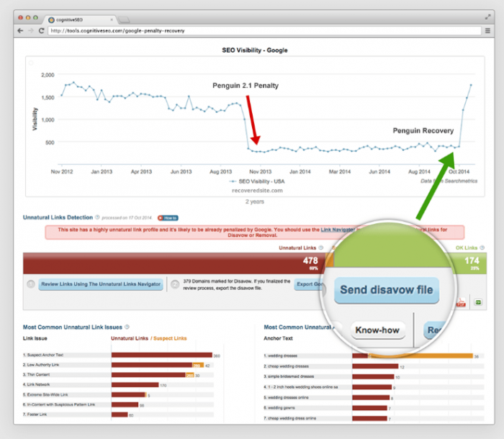The height and width of the screenshot is (439, 504).
Task: Open help icon beside Unnatural Links Detection
Action: (97, 217)
